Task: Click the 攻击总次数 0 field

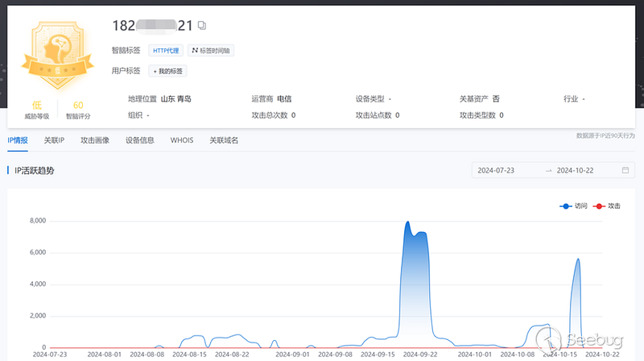Action: (x=274, y=115)
